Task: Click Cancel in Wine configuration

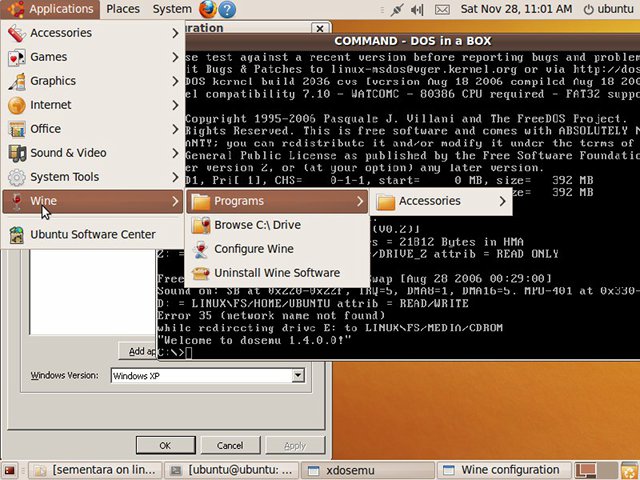Action: point(230,445)
